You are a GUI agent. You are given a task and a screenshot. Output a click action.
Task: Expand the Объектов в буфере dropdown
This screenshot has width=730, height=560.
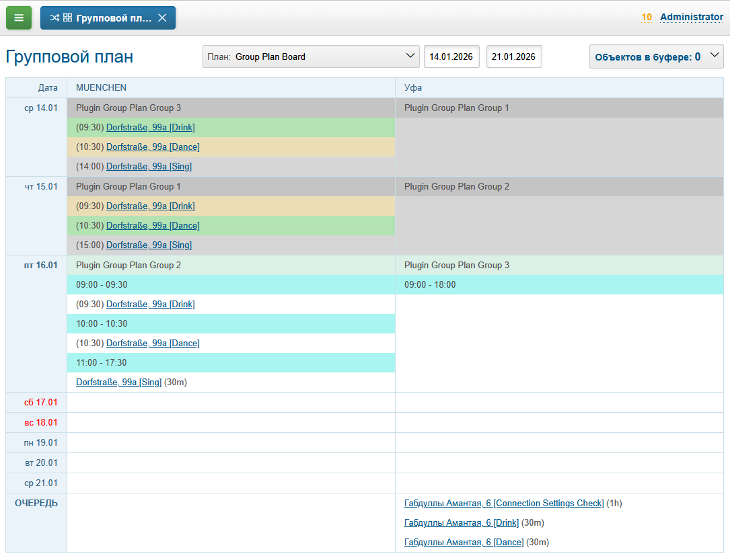[x=655, y=57]
